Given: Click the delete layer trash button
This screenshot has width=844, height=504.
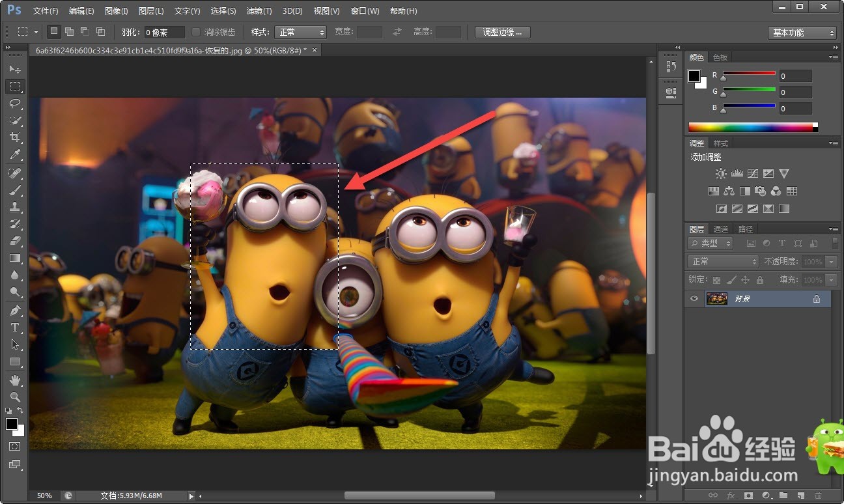Looking at the screenshot, I should pyautogui.click(x=818, y=496).
